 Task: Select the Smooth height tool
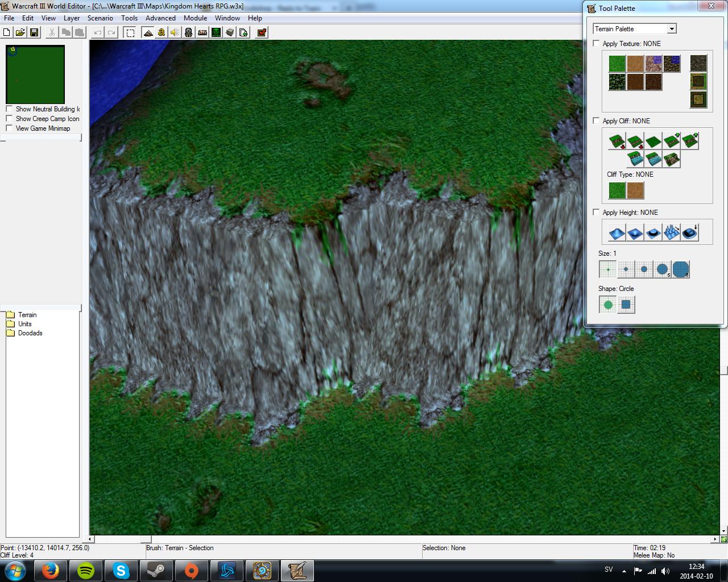(690, 232)
